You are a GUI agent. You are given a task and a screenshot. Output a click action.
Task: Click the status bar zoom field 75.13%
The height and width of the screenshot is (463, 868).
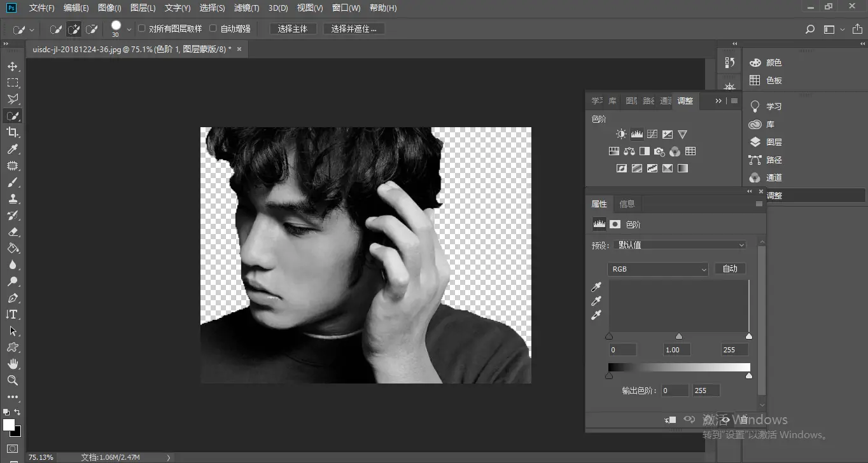point(42,457)
